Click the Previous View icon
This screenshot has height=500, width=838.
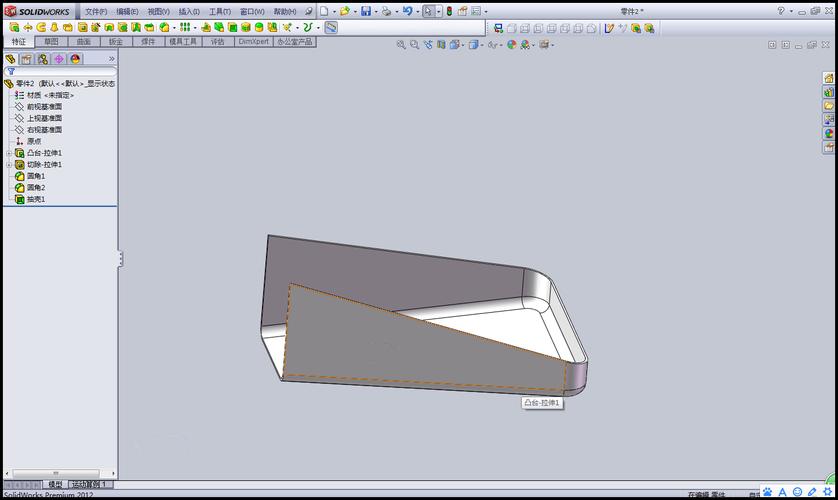[428, 45]
